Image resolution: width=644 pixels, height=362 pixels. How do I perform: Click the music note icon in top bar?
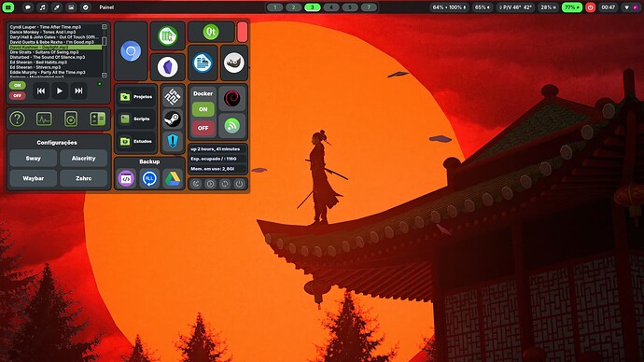tap(42, 7)
